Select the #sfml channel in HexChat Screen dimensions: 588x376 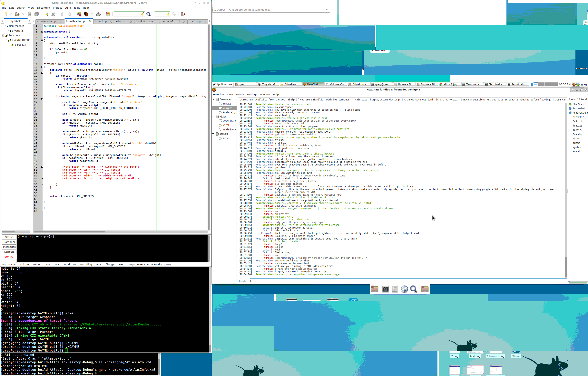(226, 138)
